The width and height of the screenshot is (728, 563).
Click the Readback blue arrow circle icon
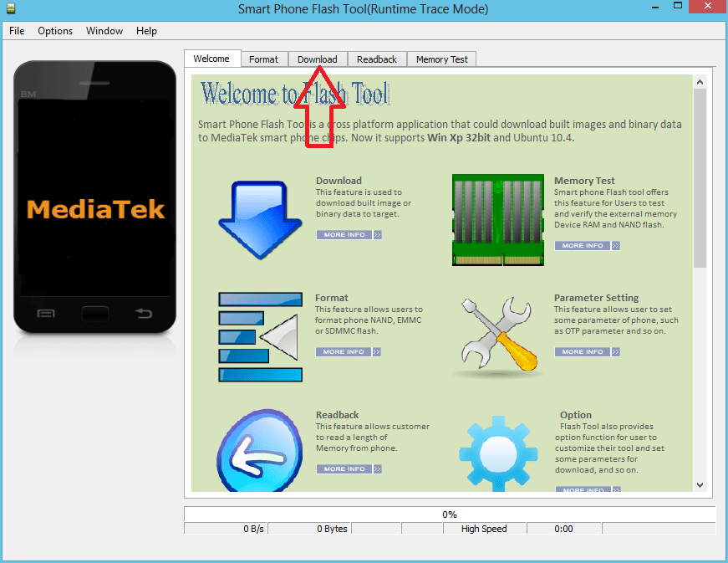point(260,450)
